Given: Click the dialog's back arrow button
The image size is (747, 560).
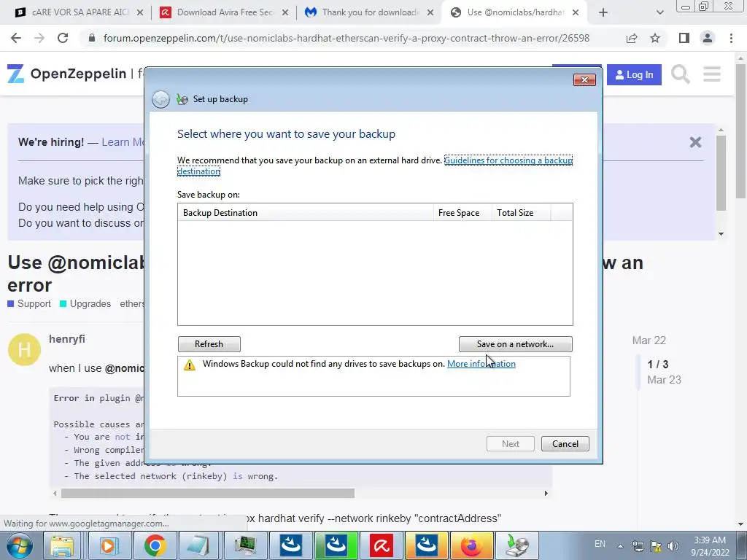Looking at the screenshot, I should (160, 99).
